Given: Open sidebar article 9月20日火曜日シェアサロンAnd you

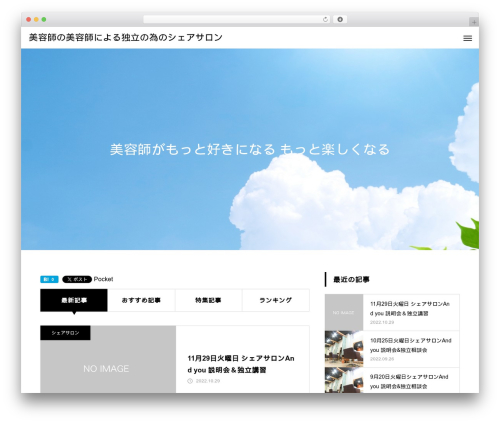Looking at the screenshot, I should click(x=409, y=381).
